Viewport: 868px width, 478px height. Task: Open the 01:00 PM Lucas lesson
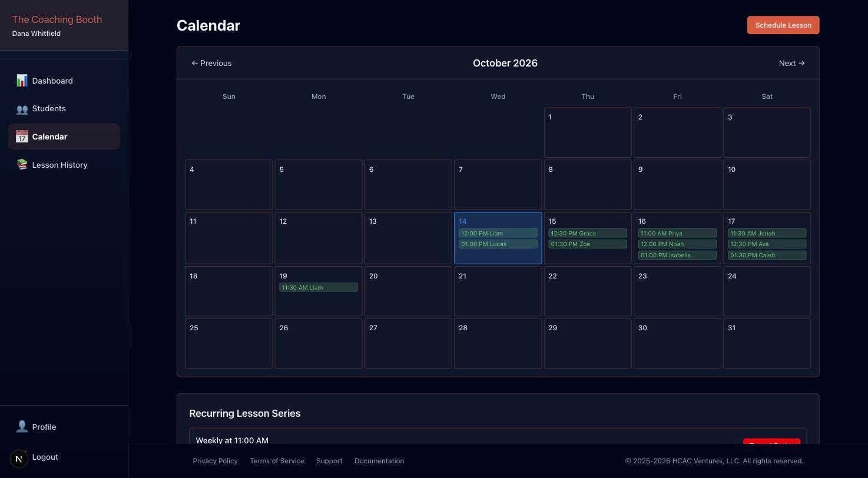click(x=498, y=244)
